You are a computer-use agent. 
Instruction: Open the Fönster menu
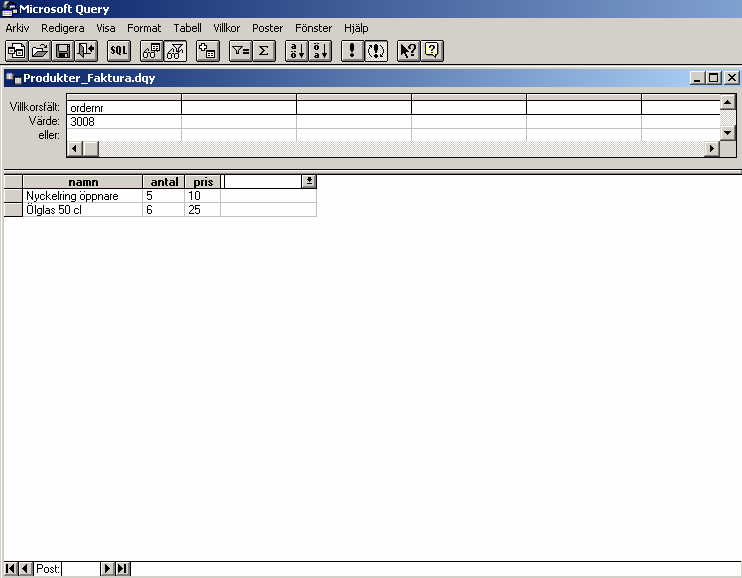pos(313,28)
